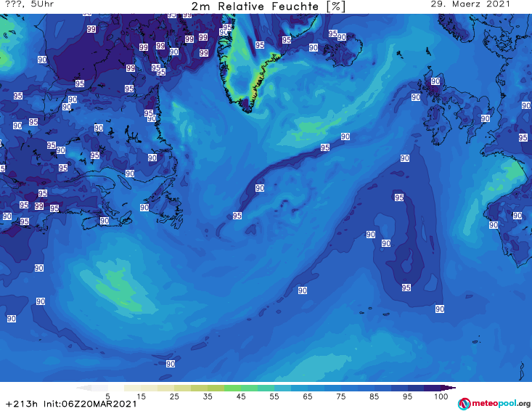Click the '+213h Init:06Z20MAR2021' forecast label
This screenshot has width=532, height=411.
click(71, 404)
